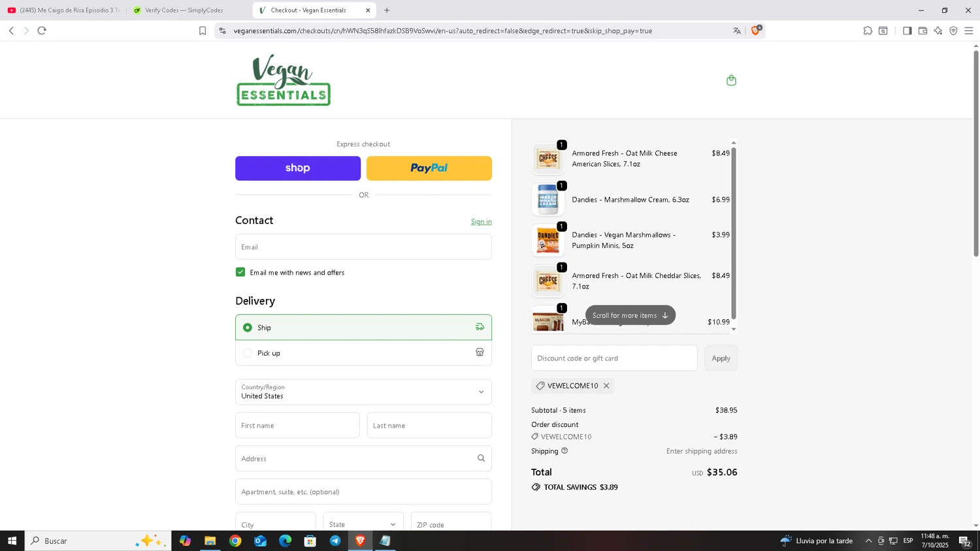The width and height of the screenshot is (980, 551).
Task: Click the translate page icon
Action: tap(737, 31)
